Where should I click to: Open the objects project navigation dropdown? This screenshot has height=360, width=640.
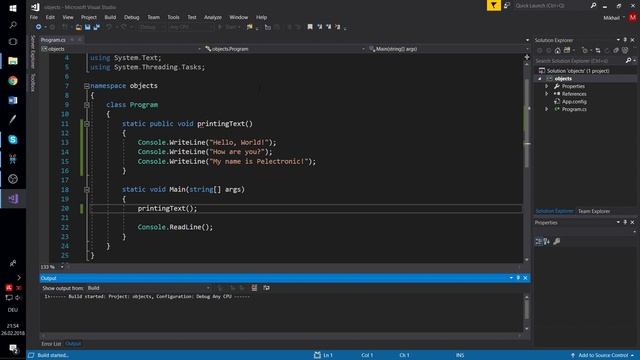[x=121, y=49]
